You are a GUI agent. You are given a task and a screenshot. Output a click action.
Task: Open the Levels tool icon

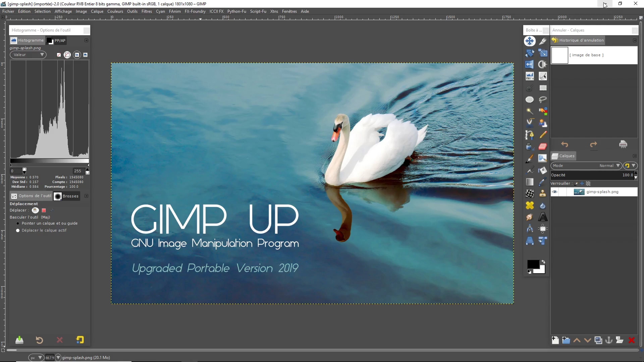coord(530,76)
